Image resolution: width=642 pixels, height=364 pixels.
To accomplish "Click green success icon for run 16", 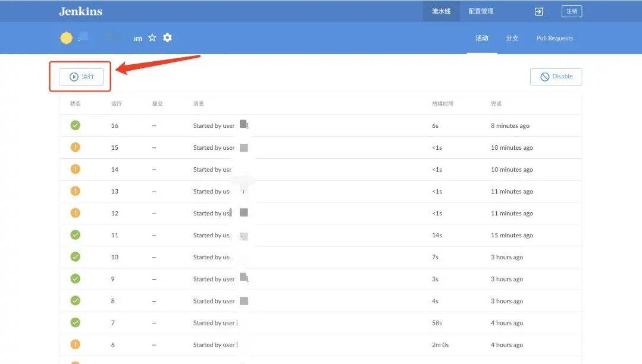I will [76, 125].
